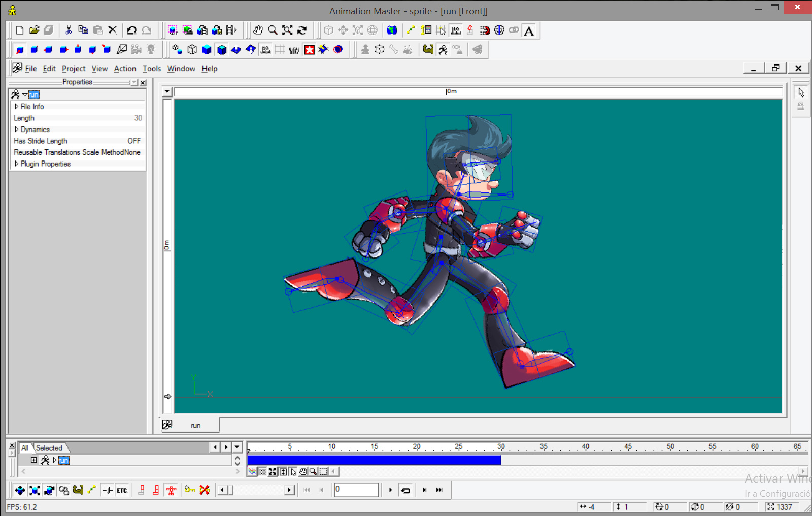The width and height of the screenshot is (812, 516).
Task: Click the timeline zoom magnifier icon
Action: 313,471
